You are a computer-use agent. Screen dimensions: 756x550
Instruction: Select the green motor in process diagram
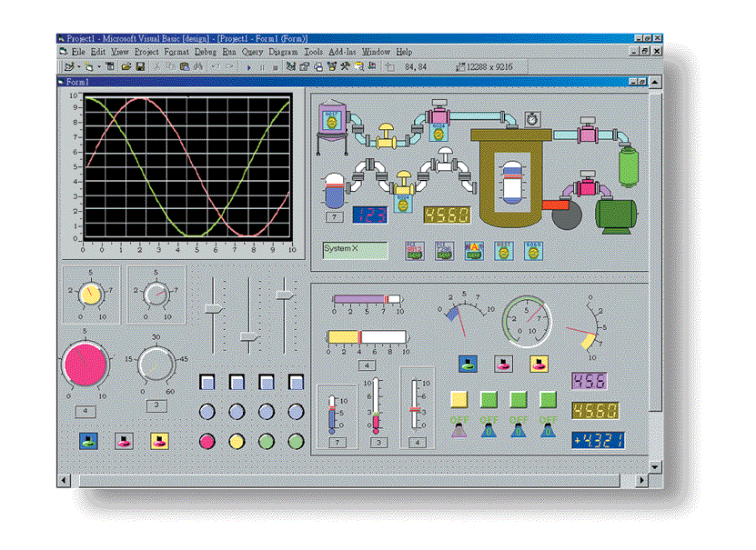(616, 215)
